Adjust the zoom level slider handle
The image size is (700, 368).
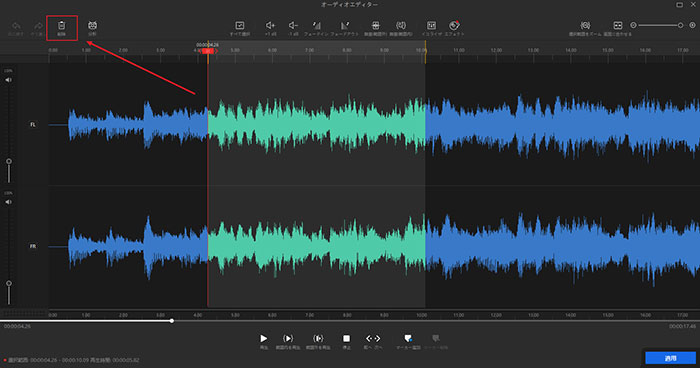680,25
